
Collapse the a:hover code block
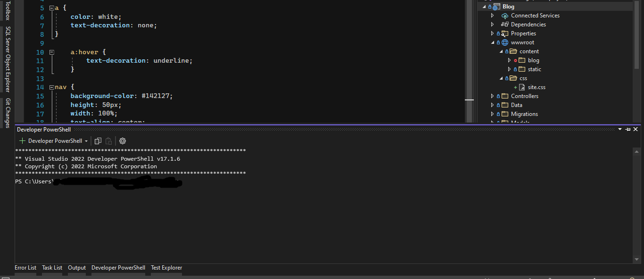[x=51, y=52]
